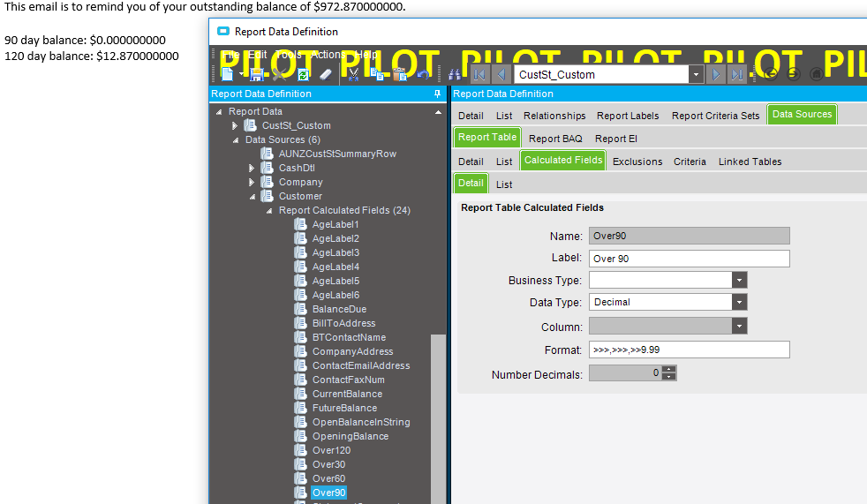Go to last record navigation button
867x504 pixels.
pyautogui.click(x=736, y=74)
